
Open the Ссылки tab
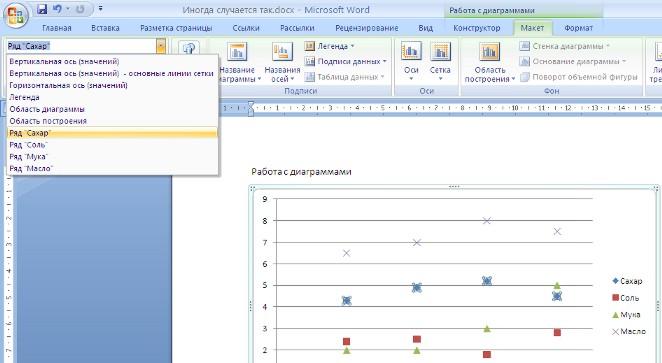(246, 28)
